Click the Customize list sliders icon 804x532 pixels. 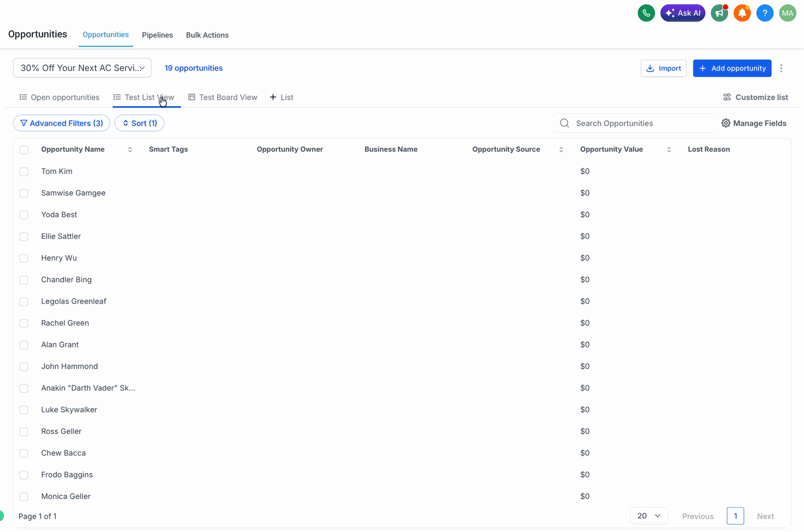click(727, 98)
